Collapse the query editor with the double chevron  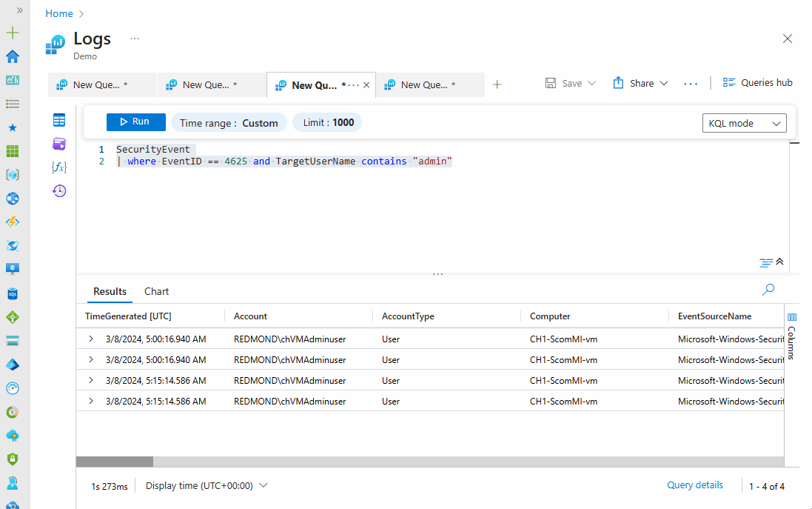point(779,262)
